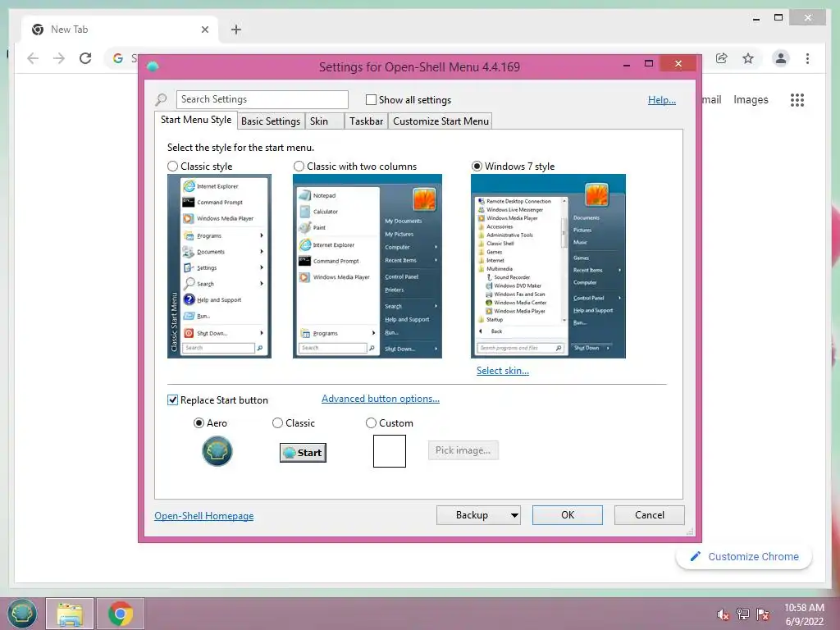
Task: Enable the Show all settings checkbox
Action: (x=371, y=99)
